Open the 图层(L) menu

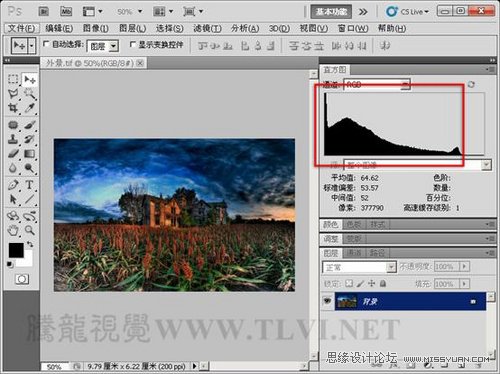pyautogui.click(x=133, y=28)
